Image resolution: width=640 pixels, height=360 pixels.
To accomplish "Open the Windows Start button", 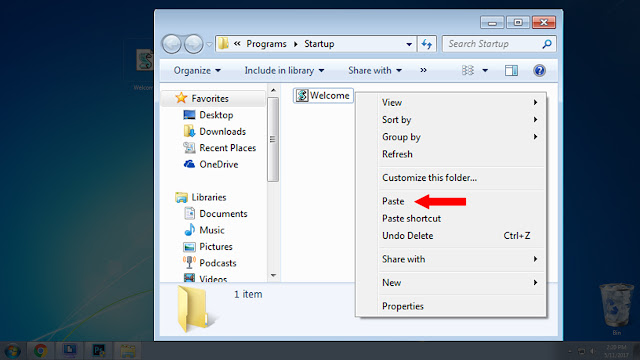I will [12, 351].
